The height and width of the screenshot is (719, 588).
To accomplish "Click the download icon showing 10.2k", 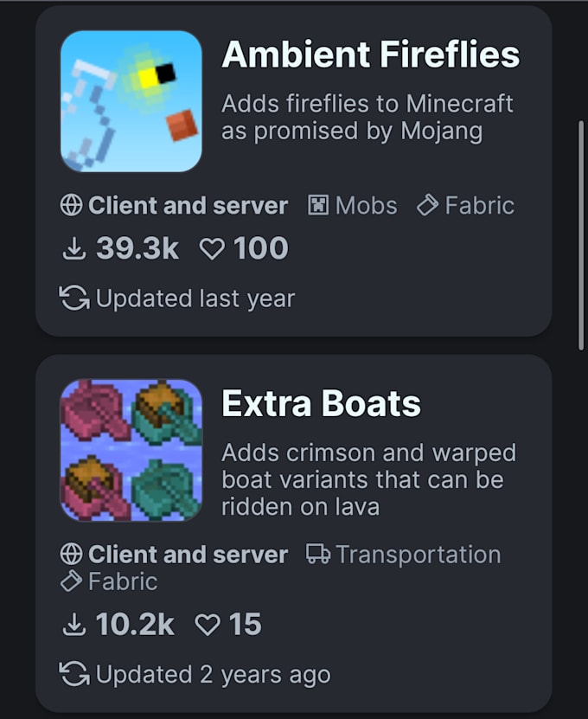I will [76, 625].
